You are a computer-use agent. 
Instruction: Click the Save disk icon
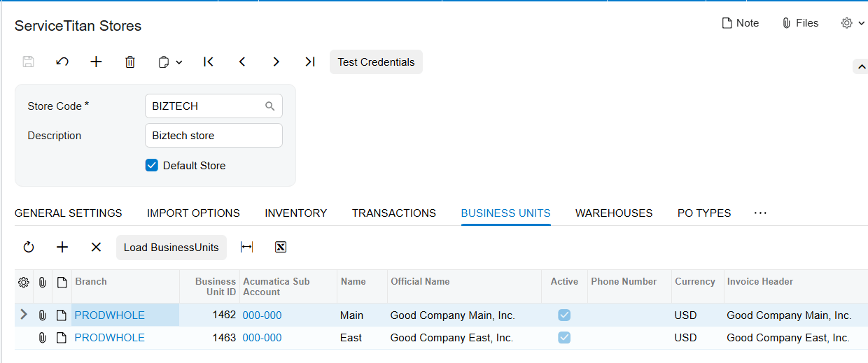point(29,62)
